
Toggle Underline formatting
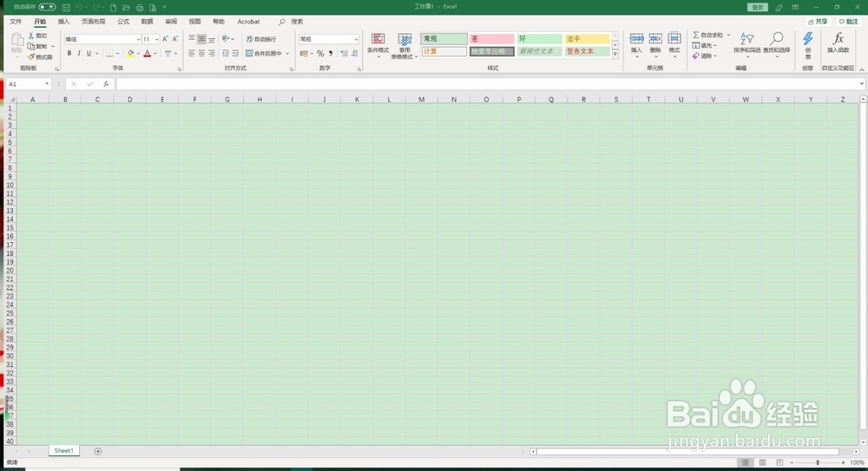[89, 54]
